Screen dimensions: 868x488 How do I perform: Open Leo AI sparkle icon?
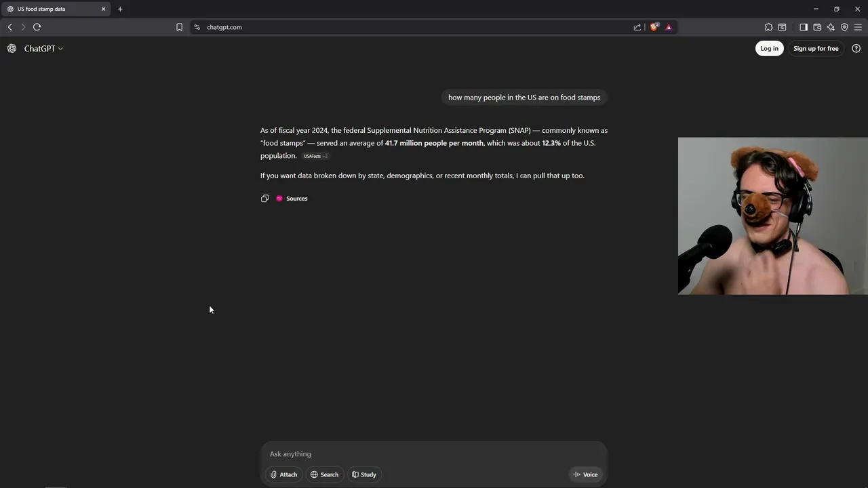pos(831,27)
